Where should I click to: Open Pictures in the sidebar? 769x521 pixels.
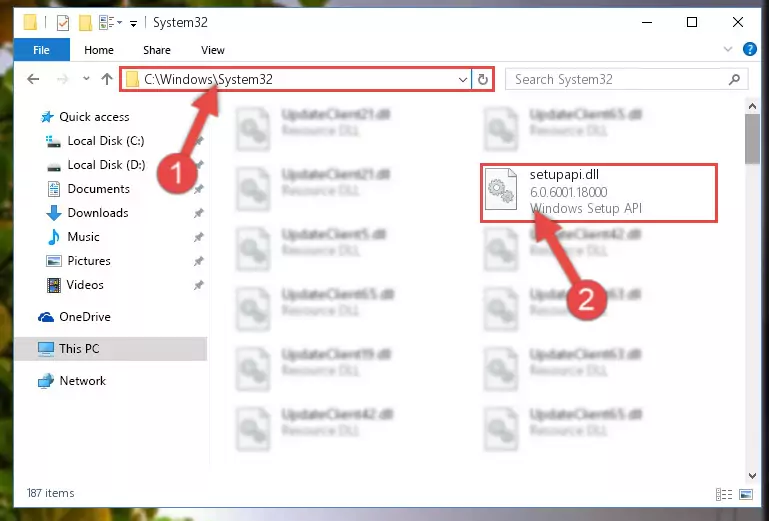(89, 261)
